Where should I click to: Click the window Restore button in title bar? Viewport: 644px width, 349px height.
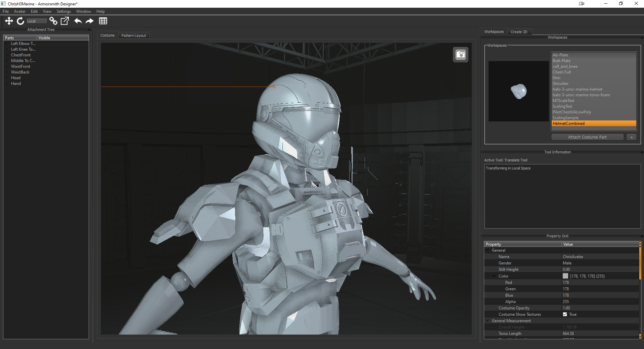tap(621, 4)
